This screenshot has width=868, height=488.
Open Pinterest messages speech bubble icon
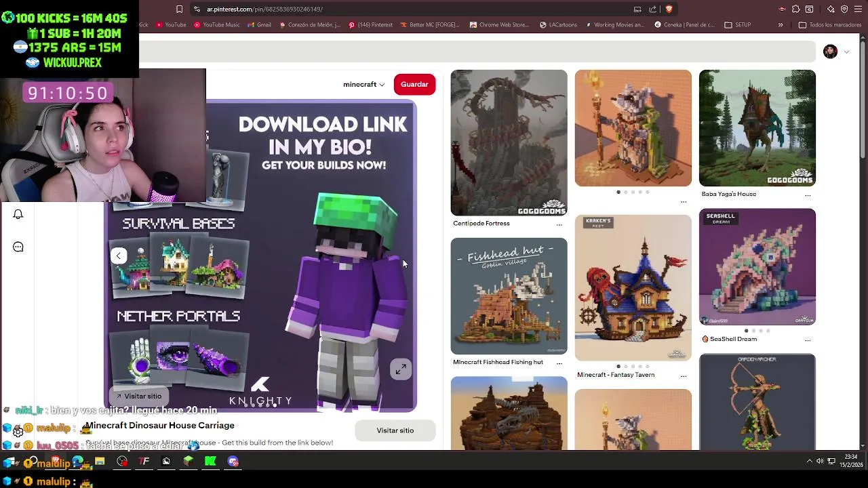tap(18, 247)
